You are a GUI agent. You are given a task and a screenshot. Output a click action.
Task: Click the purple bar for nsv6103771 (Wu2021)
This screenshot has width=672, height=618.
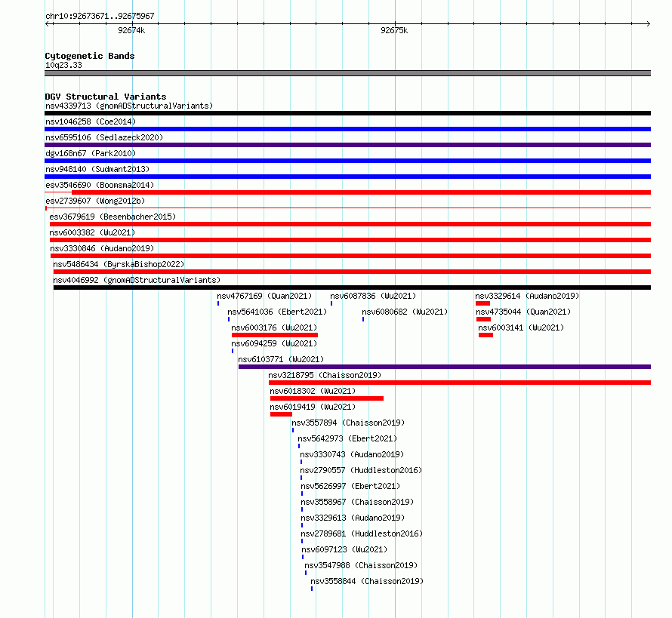pyautogui.click(x=445, y=367)
